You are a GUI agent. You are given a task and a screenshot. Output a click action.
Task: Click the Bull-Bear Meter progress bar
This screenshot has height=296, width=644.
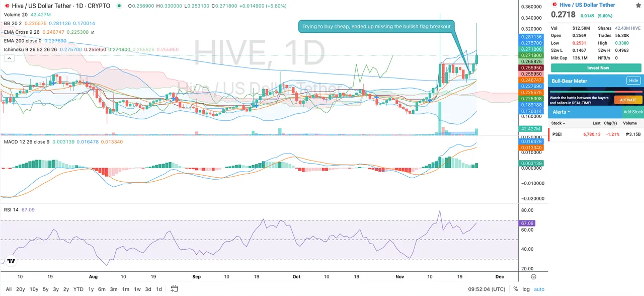click(596, 91)
